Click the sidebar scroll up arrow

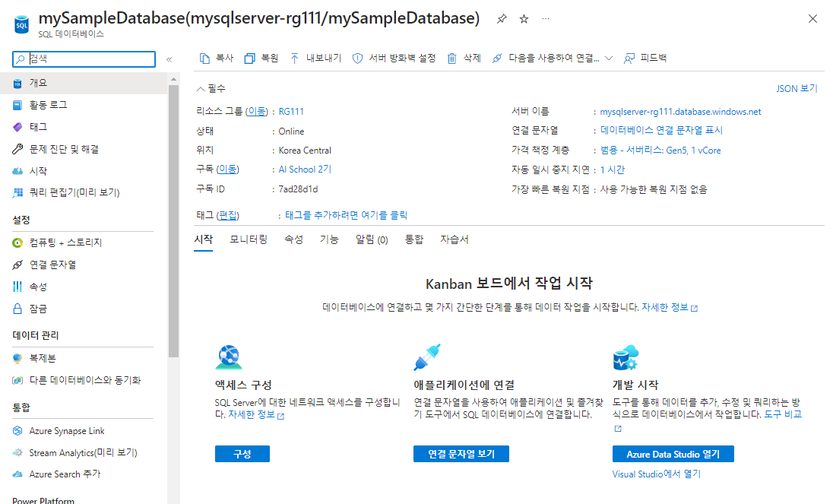pyautogui.click(x=174, y=80)
